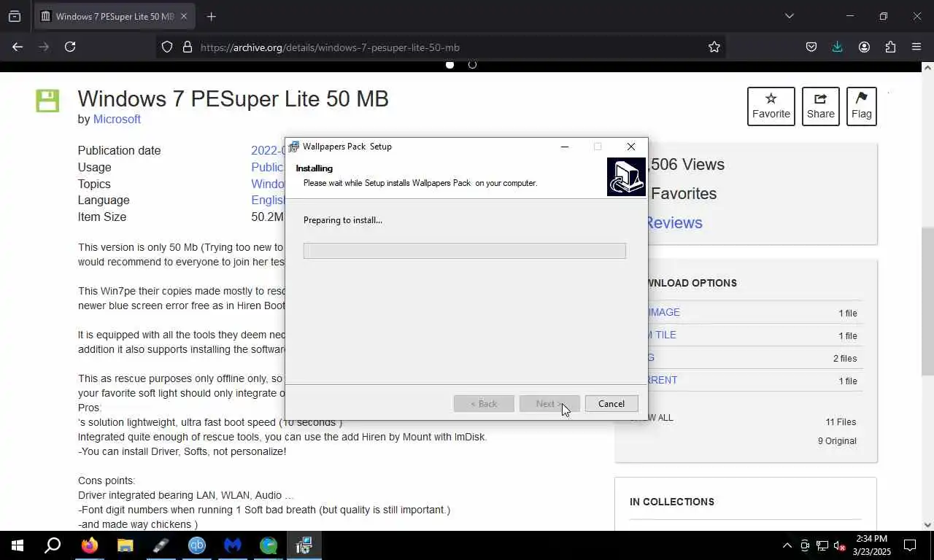
Task: Open the muted volume tray icon
Action: 839,545
